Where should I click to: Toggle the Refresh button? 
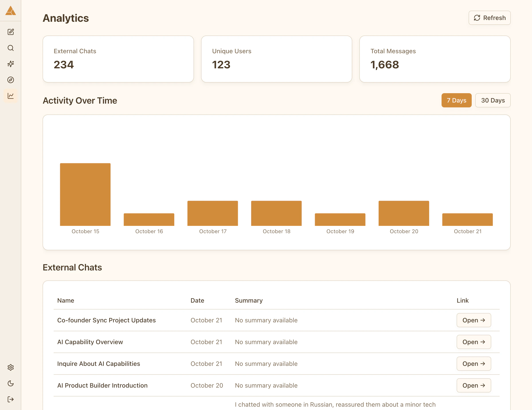489,18
